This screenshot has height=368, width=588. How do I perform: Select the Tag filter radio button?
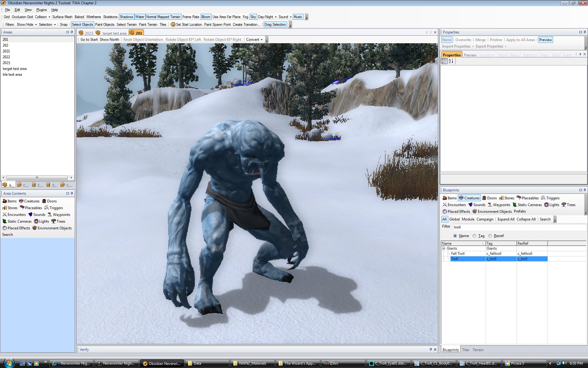[x=474, y=236]
